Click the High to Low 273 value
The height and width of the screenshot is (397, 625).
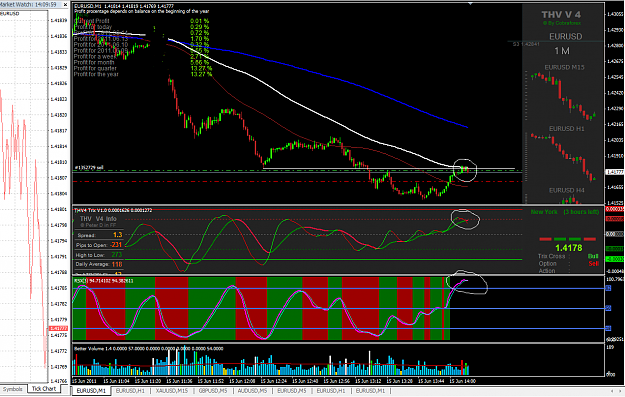coord(117,254)
